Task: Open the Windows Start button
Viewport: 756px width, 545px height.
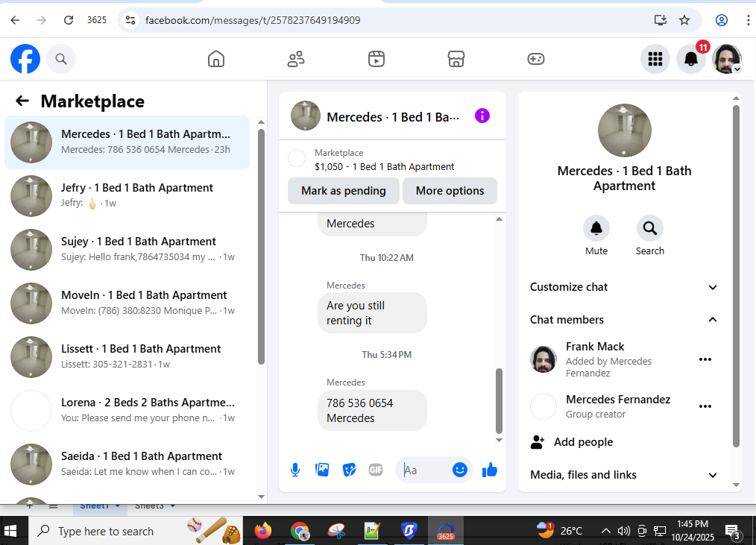Action: click(10, 531)
